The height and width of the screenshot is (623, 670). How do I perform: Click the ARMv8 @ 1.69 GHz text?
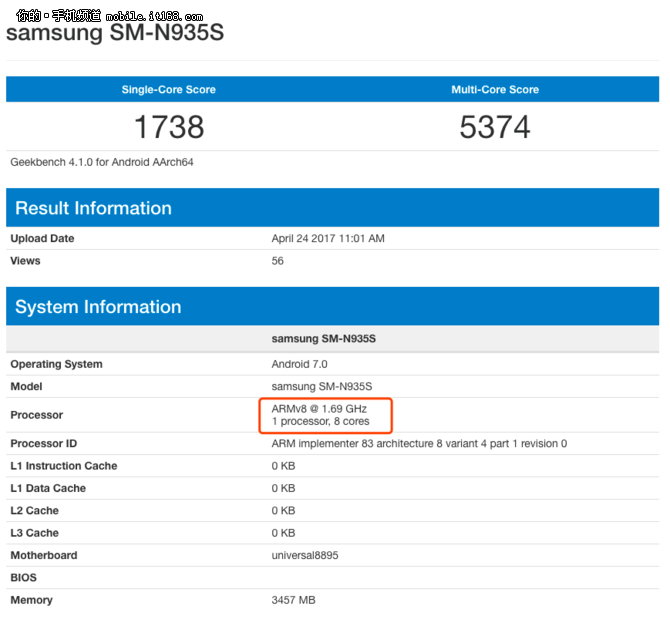(319, 409)
